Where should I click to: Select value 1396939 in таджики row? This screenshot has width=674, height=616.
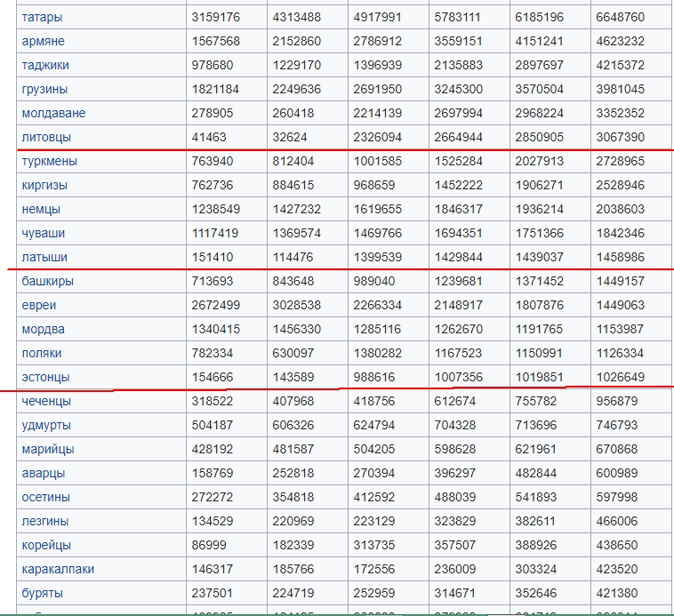[x=377, y=65]
